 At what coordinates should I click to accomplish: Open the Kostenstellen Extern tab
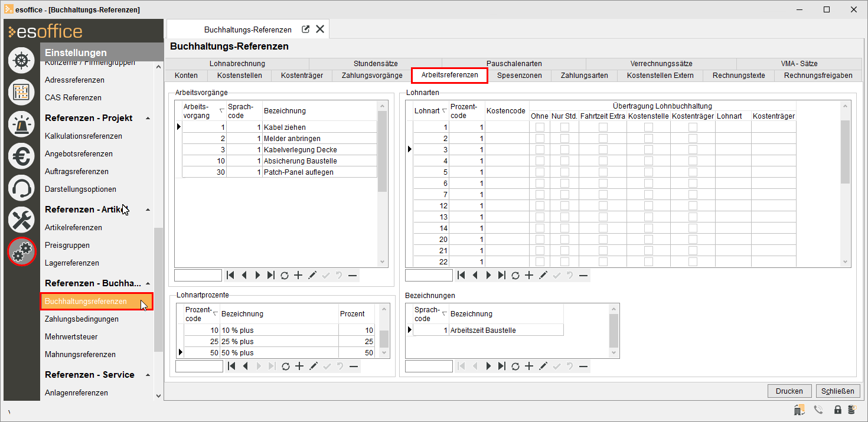(660, 76)
